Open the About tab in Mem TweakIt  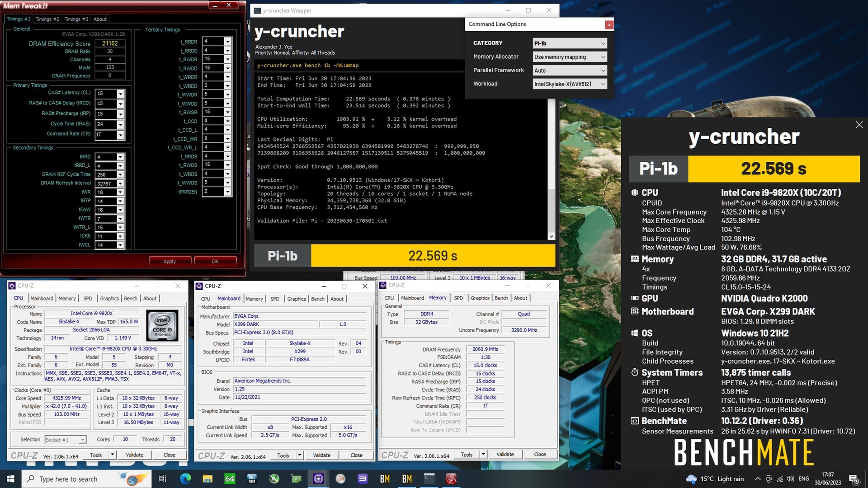(x=100, y=19)
